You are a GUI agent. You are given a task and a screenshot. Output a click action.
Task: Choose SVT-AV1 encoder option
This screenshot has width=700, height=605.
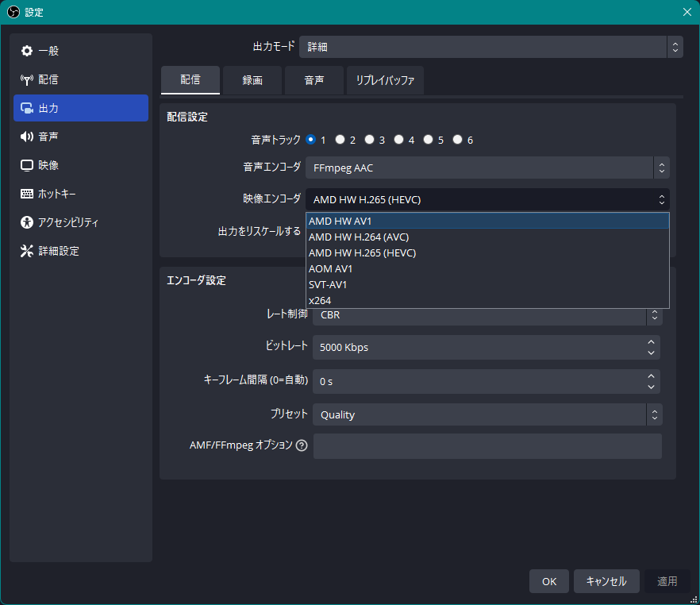tap(487, 284)
